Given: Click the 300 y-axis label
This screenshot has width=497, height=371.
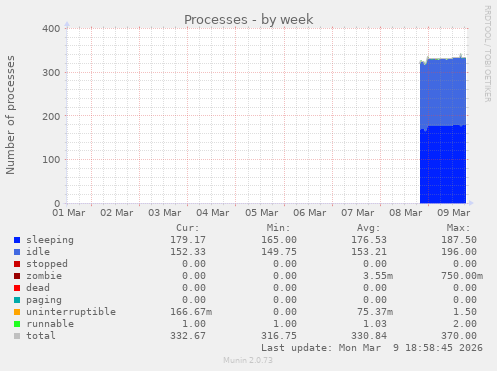Looking at the screenshot, I should click(x=51, y=72).
